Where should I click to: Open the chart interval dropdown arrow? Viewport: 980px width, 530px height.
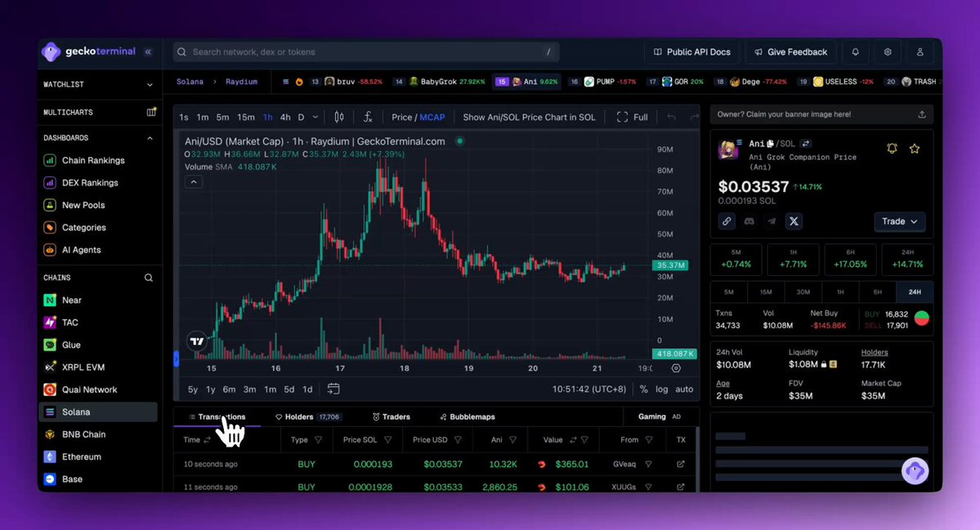coord(315,118)
